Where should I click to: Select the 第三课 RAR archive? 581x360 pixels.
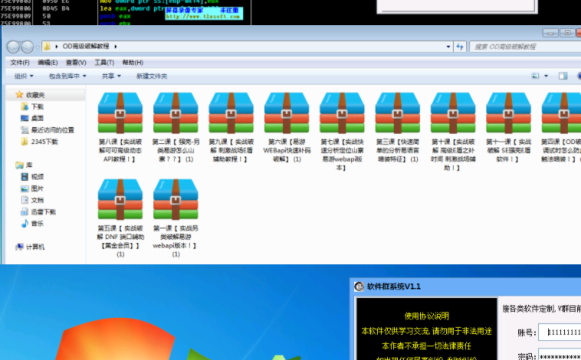[398, 127]
